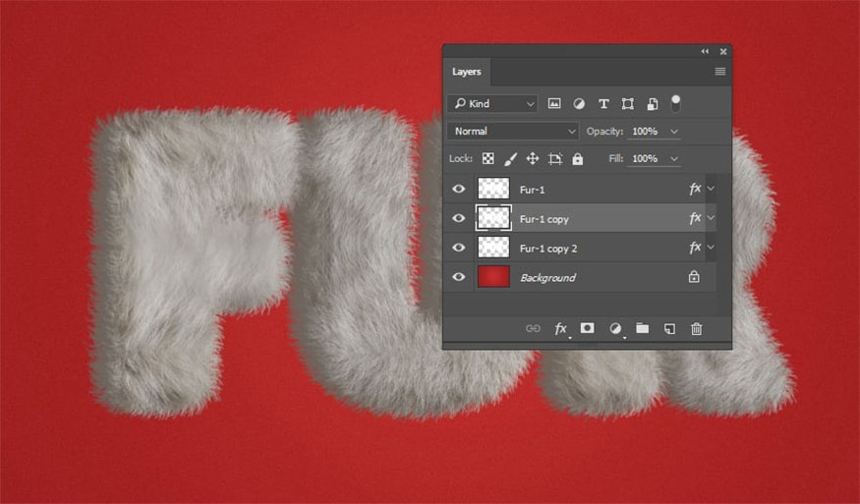860x504 pixels.
Task: Click the adjustment layer filter icon
Action: pyautogui.click(x=579, y=103)
